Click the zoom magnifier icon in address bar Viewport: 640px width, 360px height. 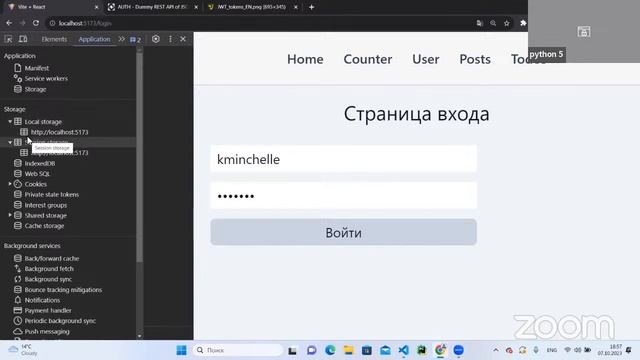pos(493,23)
